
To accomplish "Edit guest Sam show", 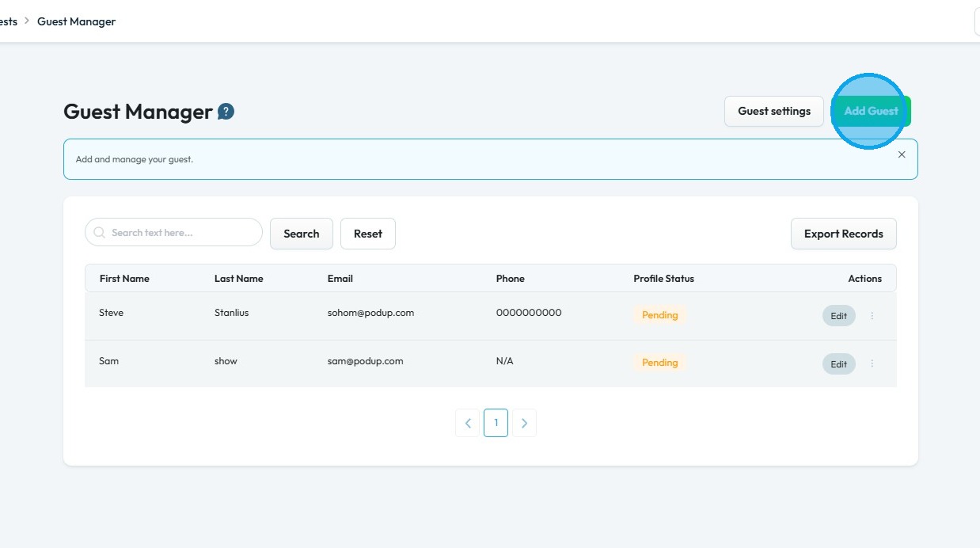I will pyautogui.click(x=838, y=364).
